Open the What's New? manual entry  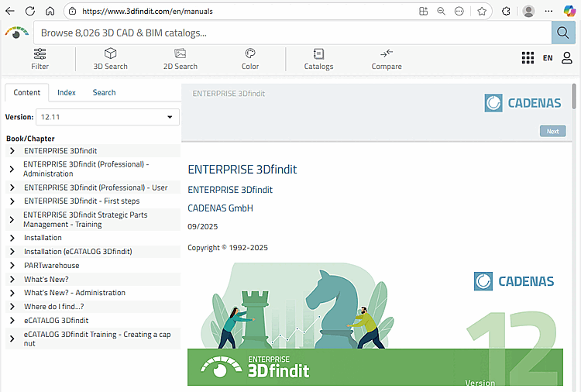46,280
